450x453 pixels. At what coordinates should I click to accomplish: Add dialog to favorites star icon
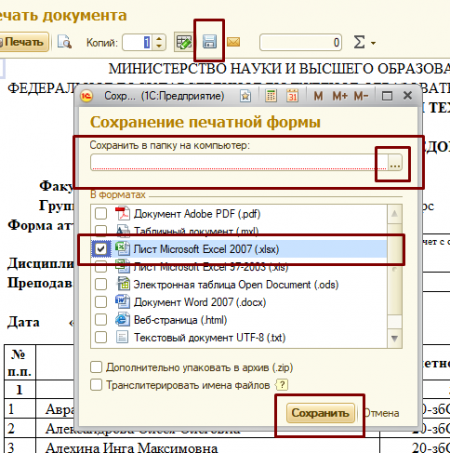(245, 96)
